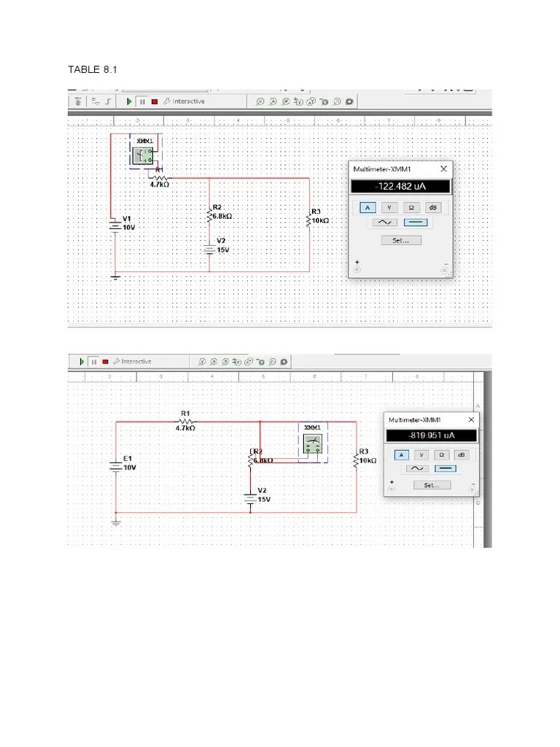
Task: Select digital probe in top toolbar
Action: (337, 101)
